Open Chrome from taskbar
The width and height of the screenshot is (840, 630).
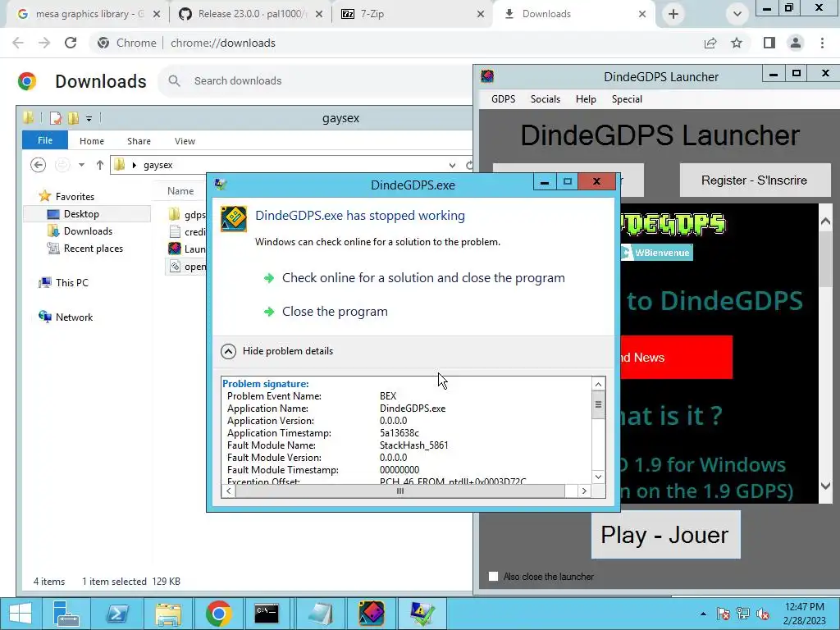[218, 614]
